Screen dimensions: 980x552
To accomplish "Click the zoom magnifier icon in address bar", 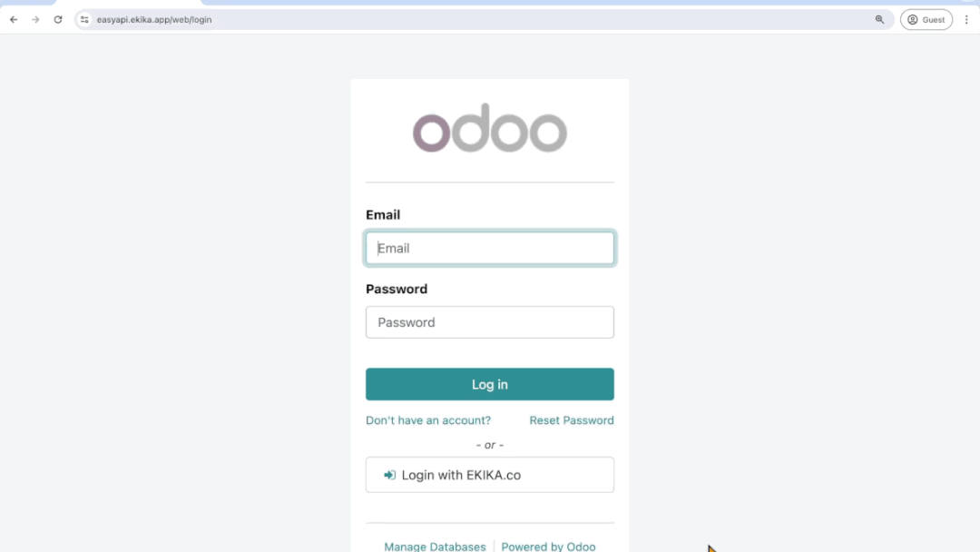I will click(879, 19).
